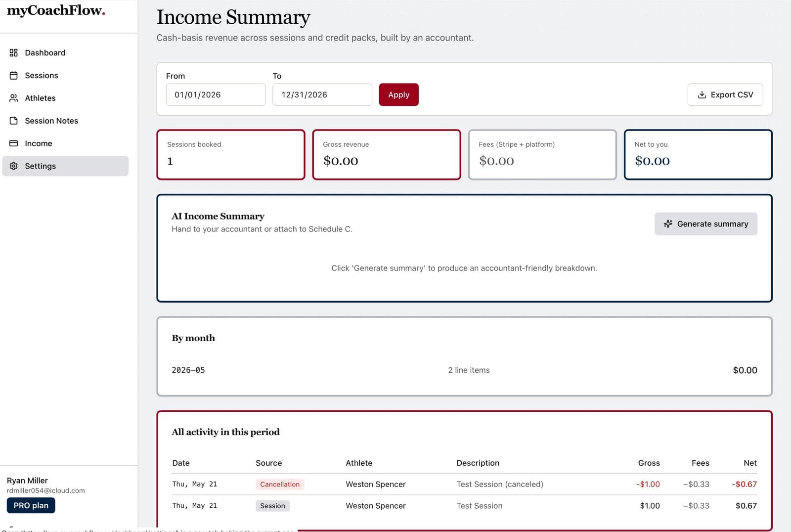791x532 pixels.
Task: Click the Gross column header
Action: click(649, 463)
